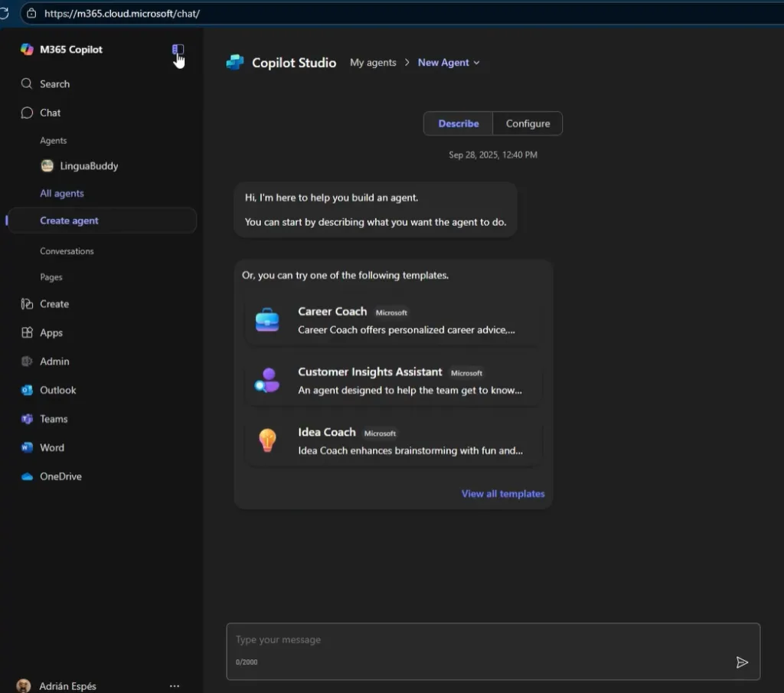
Task: Click the browser reload icon
Action: tap(4, 13)
